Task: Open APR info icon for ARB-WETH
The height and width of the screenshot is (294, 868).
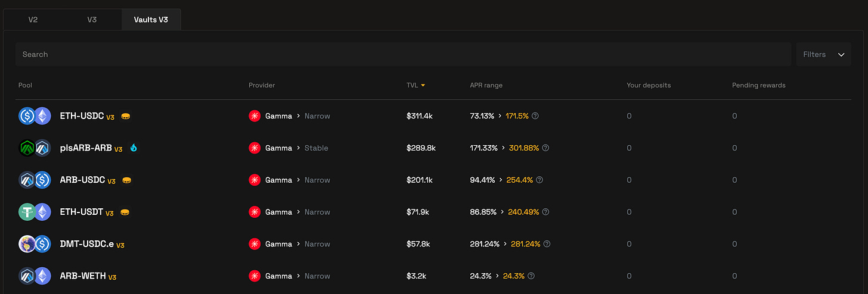Action: tap(531, 276)
